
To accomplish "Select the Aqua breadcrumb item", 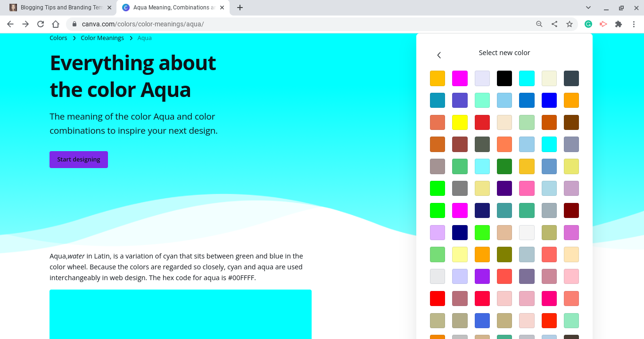I will (145, 38).
